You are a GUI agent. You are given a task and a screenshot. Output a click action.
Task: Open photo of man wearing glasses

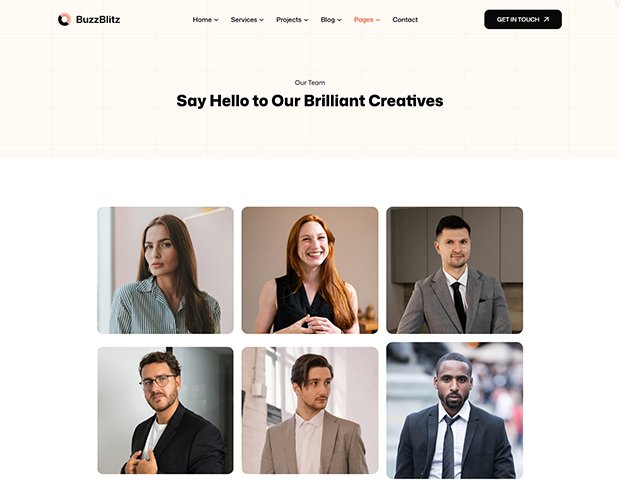(165, 410)
